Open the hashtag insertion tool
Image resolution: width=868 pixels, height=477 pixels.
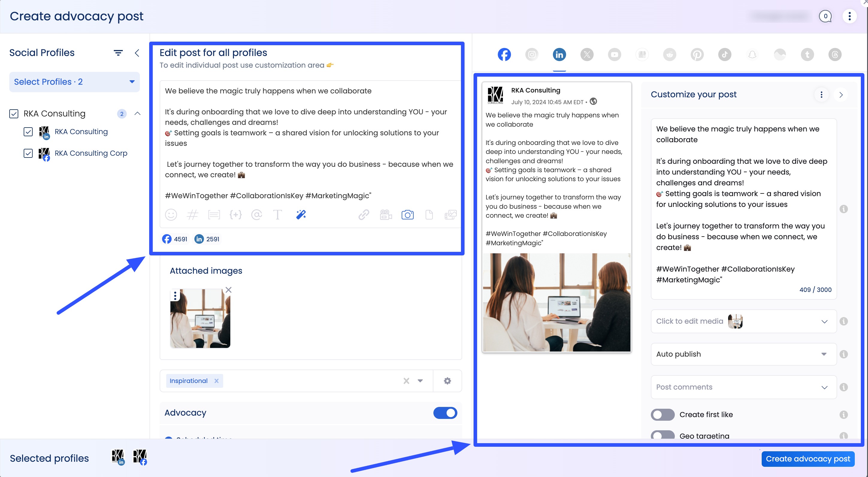pyautogui.click(x=193, y=215)
